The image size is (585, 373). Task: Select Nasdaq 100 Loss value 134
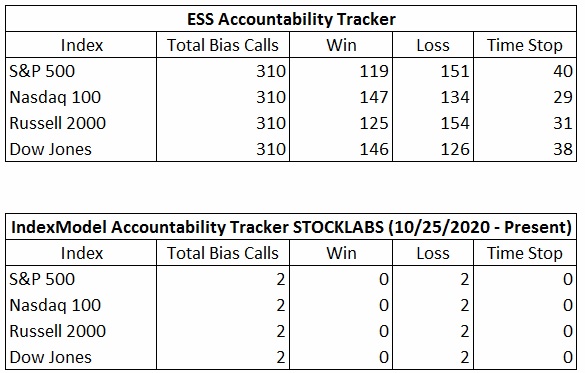tap(455, 97)
